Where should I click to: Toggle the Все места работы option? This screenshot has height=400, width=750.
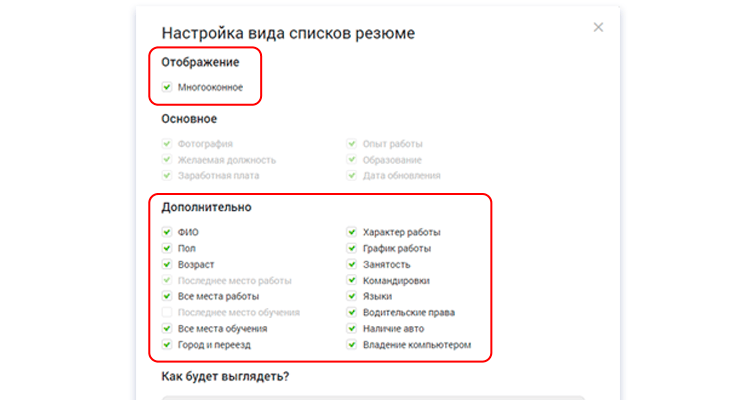pyautogui.click(x=167, y=296)
